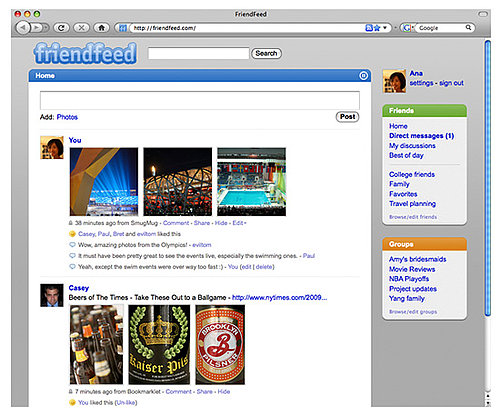Open Movie Reviews group

(412, 269)
